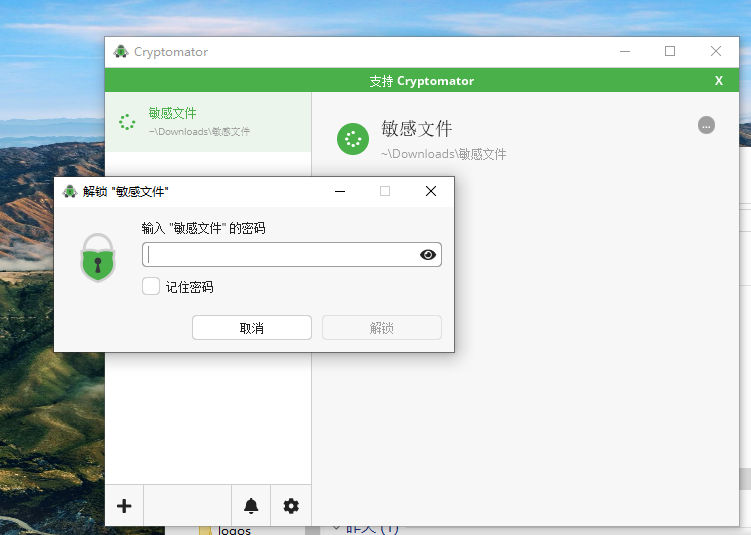The image size is (751, 535).
Task: Open Cryptomator settings gear
Action: click(x=291, y=506)
